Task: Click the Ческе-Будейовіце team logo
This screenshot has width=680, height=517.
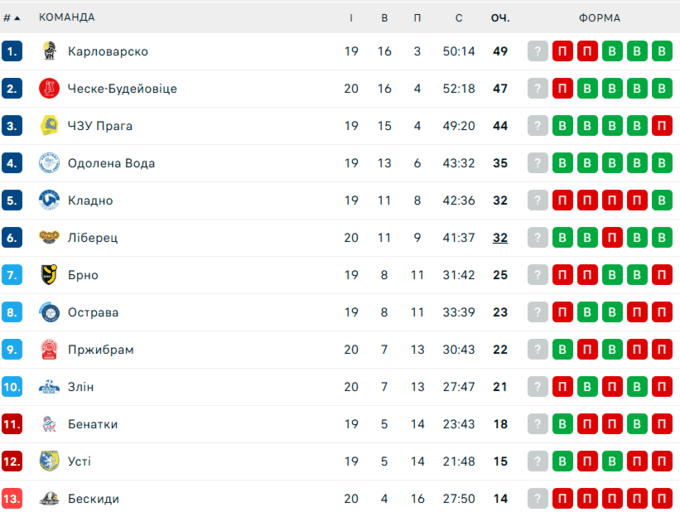Action: [49, 89]
